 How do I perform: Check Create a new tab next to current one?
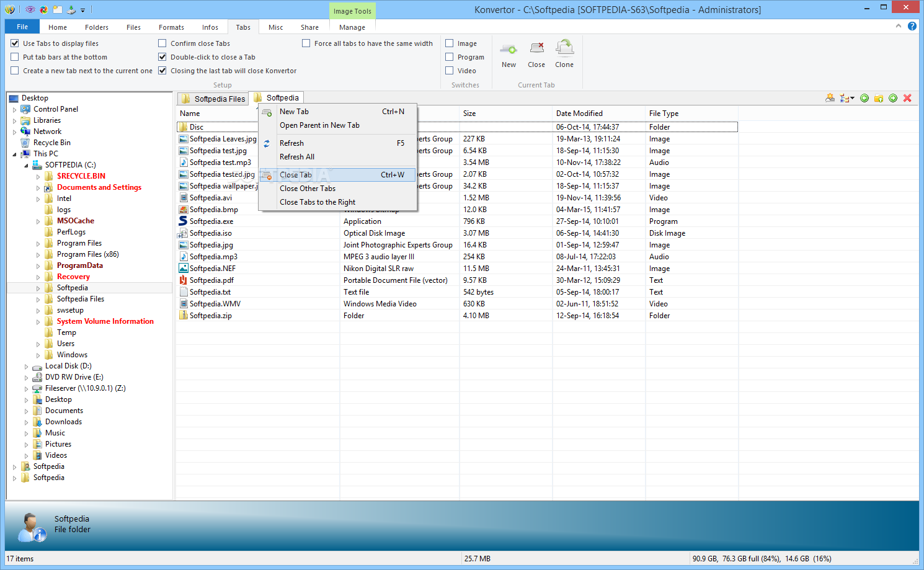point(15,71)
